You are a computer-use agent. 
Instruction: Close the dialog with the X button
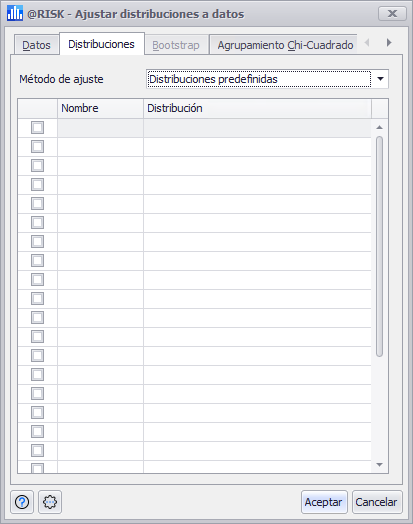pyautogui.click(x=392, y=13)
